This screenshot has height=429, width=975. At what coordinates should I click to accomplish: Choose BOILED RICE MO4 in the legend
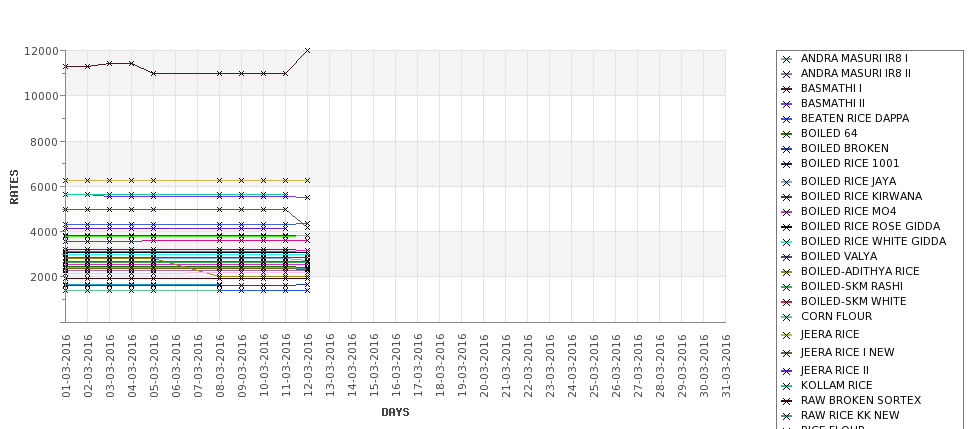[848, 211]
